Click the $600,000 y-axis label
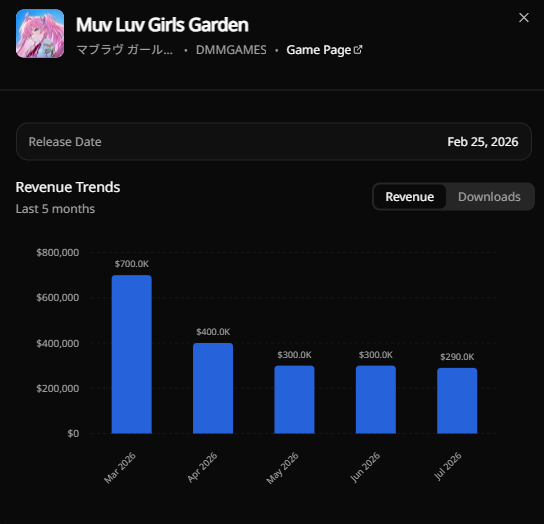The width and height of the screenshot is (544, 524). click(x=58, y=298)
